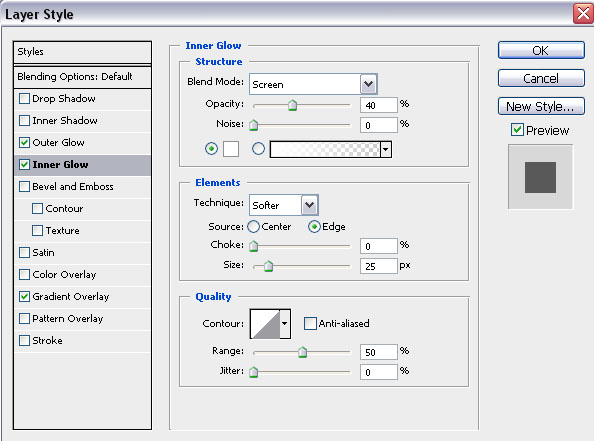Click the Opacity slider handle

point(292,105)
